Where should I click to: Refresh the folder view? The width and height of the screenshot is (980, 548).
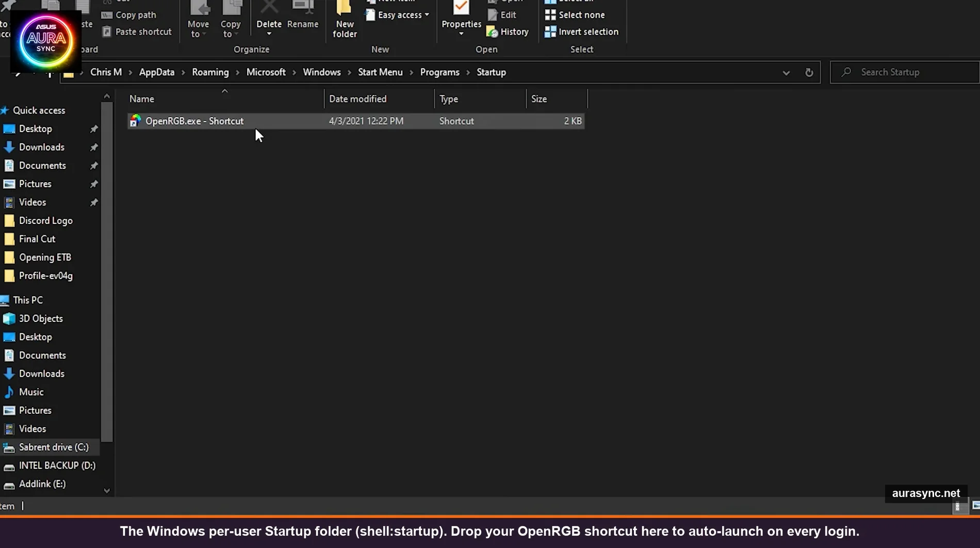[809, 72]
